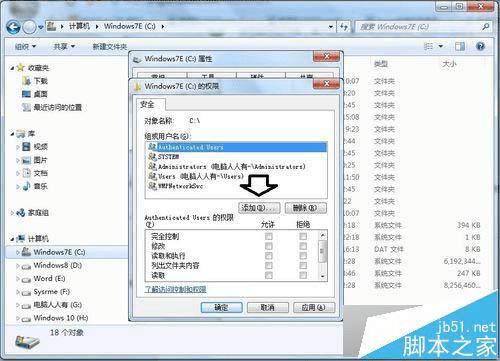Select the Windows8 (D:) drive
Image resolution: width=500 pixels, height=361 pixels.
58,266
